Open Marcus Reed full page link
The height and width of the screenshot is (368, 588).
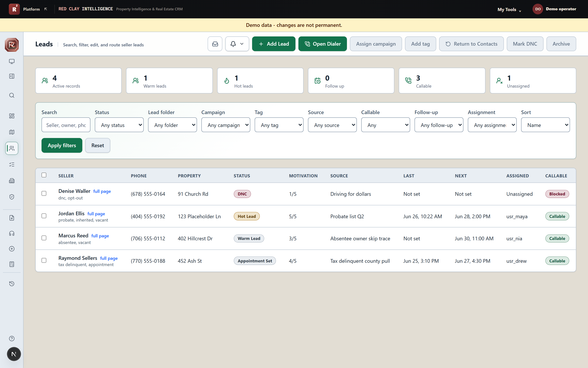click(x=100, y=236)
